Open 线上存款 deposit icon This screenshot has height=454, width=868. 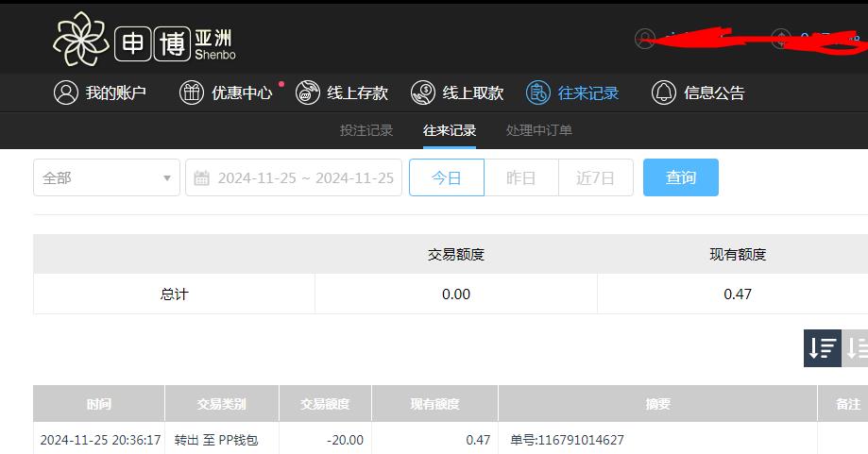[x=308, y=92]
